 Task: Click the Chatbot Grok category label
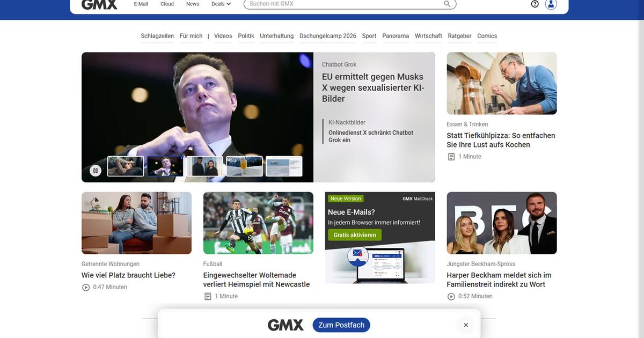[x=339, y=64]
